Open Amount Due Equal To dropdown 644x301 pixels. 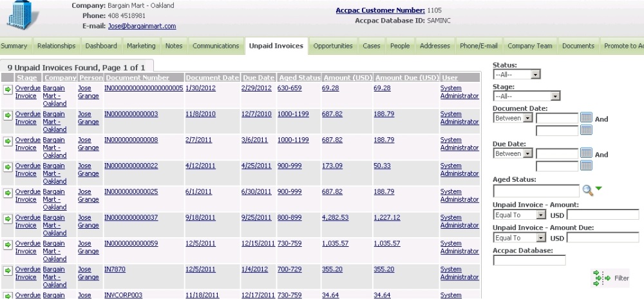click(x=520, y=238)
